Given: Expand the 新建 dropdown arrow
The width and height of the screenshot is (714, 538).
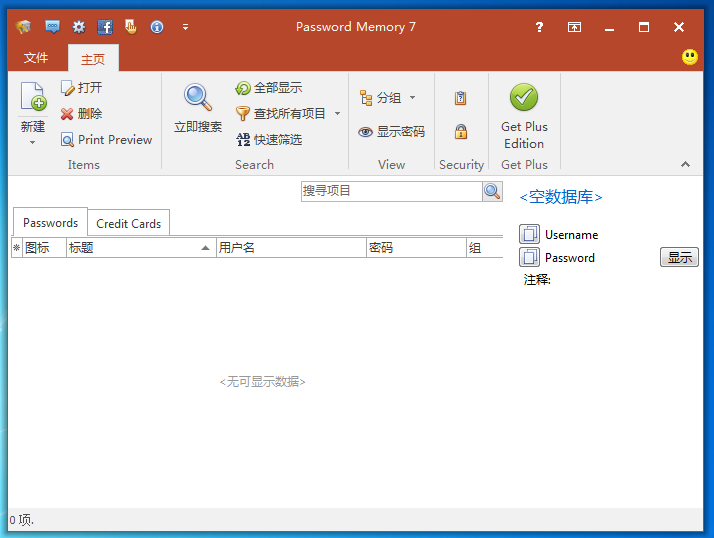Looking at the screenshot, I should 33,143.
